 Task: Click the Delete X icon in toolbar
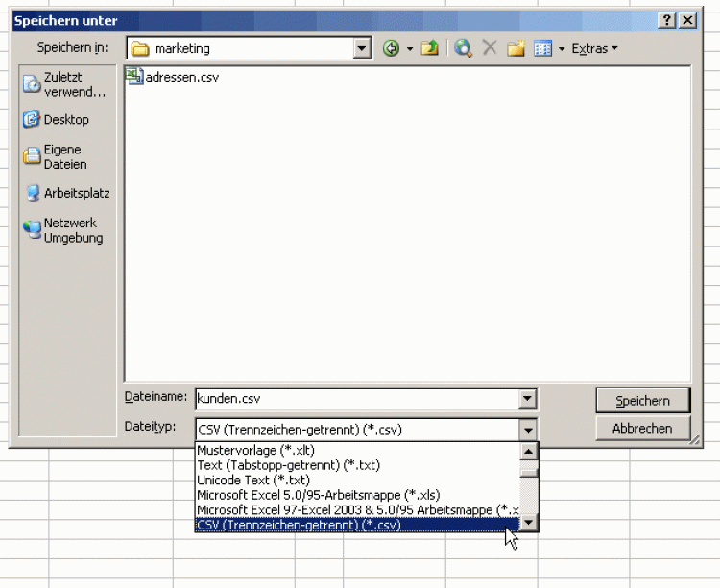click(x=490, y=48)
